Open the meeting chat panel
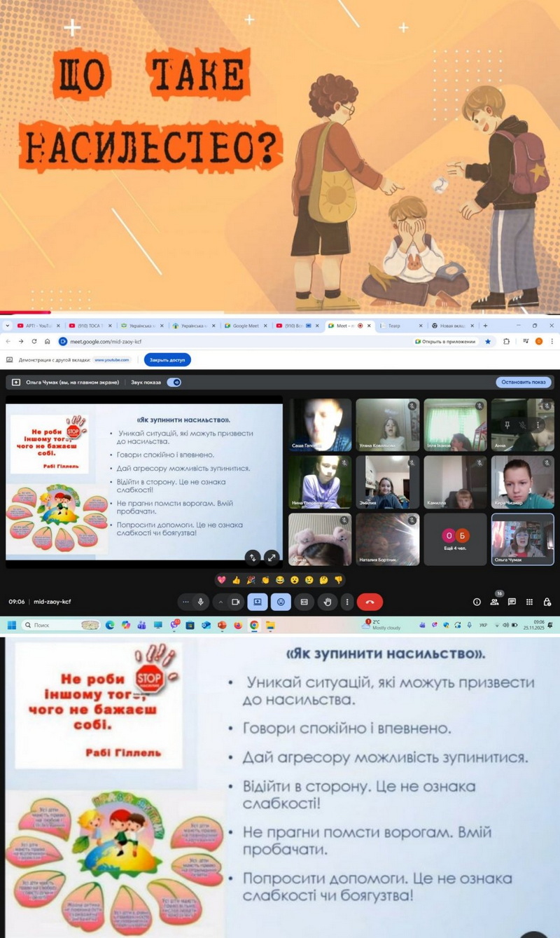560x938 pixels. click(512, 601)
